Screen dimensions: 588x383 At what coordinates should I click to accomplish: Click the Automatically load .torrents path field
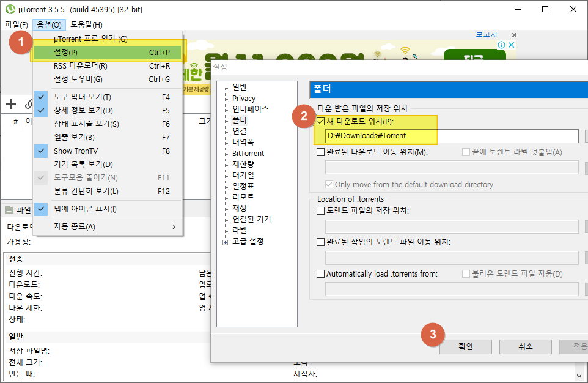452,289
